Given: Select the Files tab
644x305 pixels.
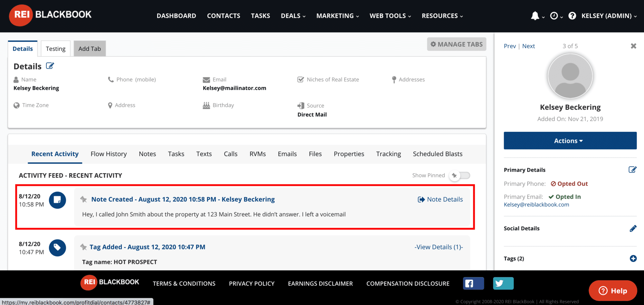Looking at the screenshot, I should point(315,154).
